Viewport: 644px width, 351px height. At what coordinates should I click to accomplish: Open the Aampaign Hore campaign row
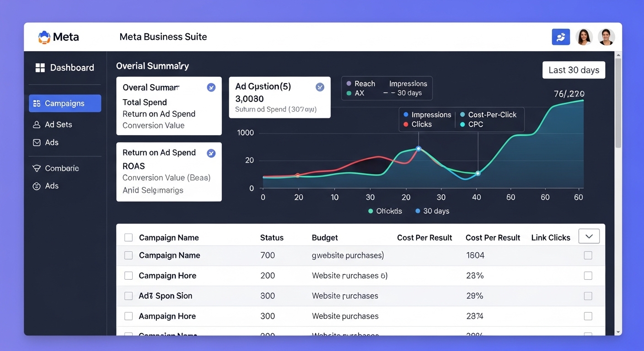(360, 316)
